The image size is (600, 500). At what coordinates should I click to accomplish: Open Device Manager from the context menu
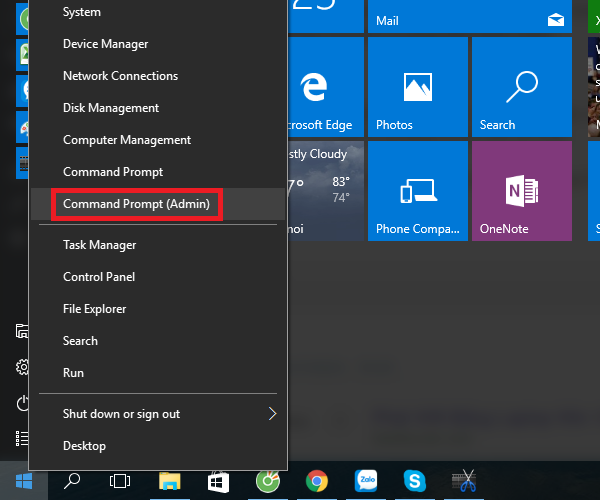point(105,44)
